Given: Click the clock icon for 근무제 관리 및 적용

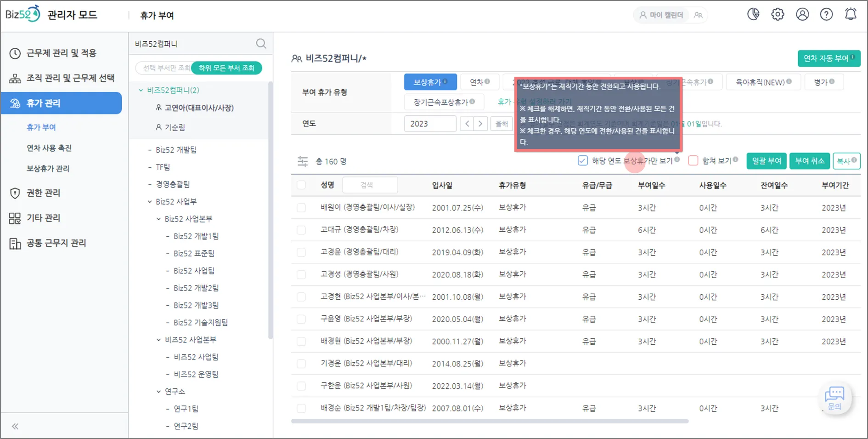Looking at the screenshot, I should tap(15, 53).
